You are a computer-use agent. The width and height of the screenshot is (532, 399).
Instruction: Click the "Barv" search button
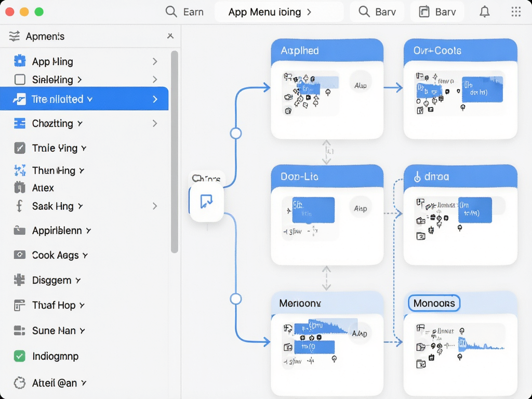[377, 12]
